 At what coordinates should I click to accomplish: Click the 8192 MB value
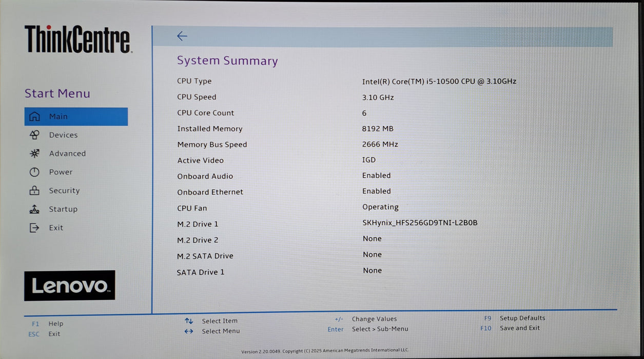point(378,129)
